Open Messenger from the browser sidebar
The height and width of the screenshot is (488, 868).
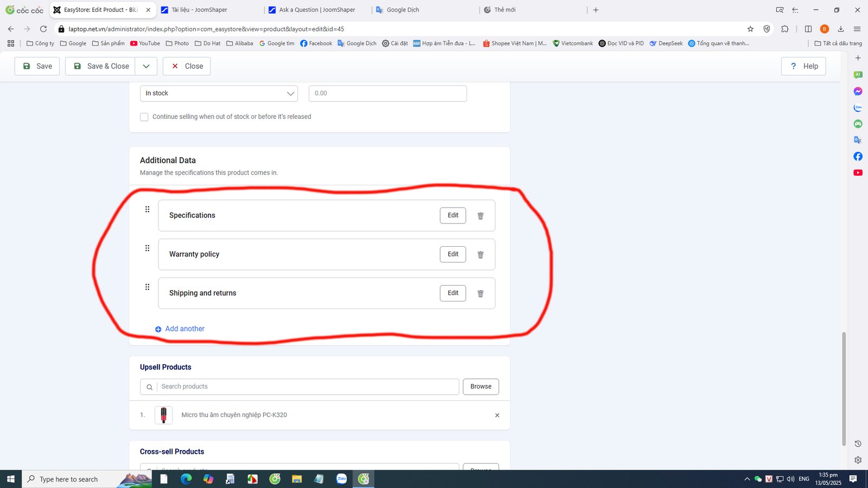pyautogui.click(x=858, y=91)
